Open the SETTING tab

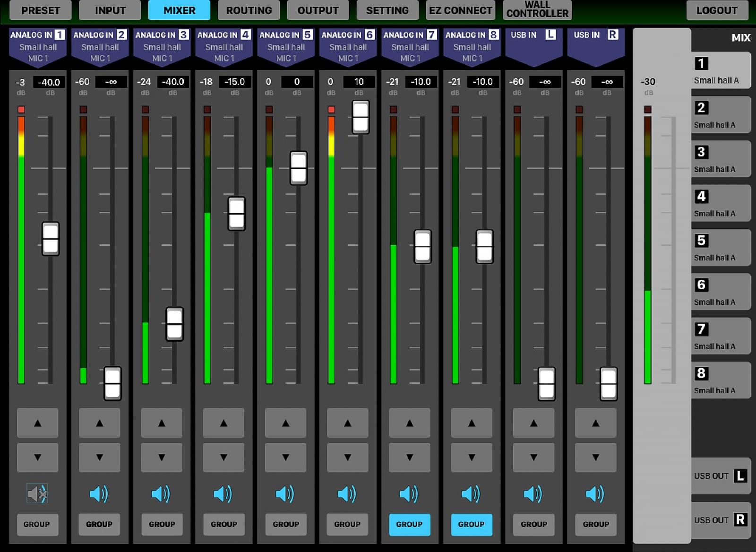[387, 10]
